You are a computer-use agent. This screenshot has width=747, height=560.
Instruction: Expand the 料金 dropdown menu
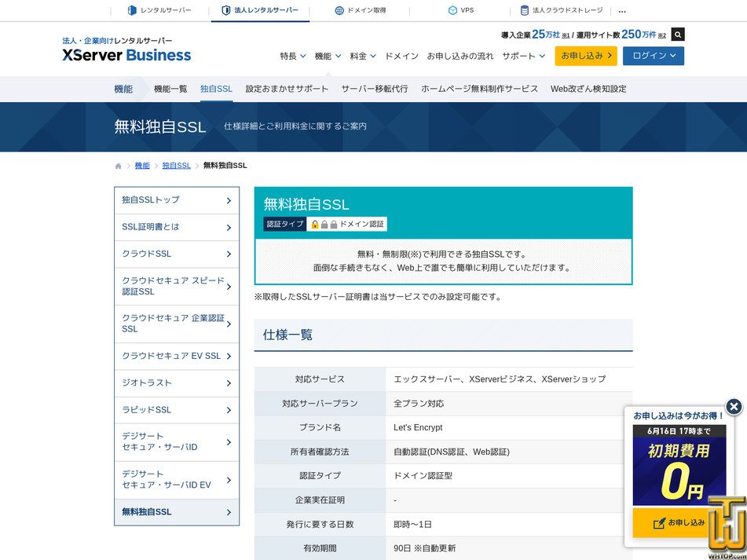point(363,57)
